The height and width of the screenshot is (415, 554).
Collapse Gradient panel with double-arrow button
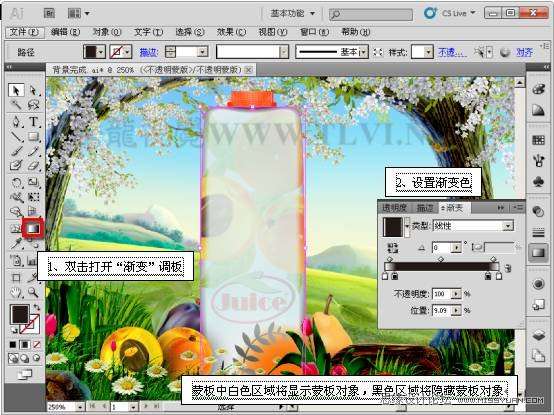(501, 208)
